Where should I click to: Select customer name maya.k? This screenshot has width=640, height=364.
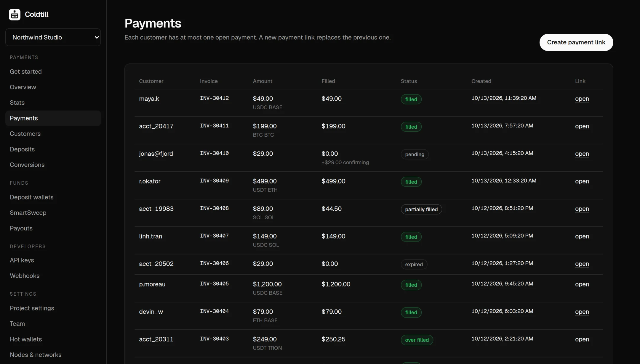coord(149,99)
